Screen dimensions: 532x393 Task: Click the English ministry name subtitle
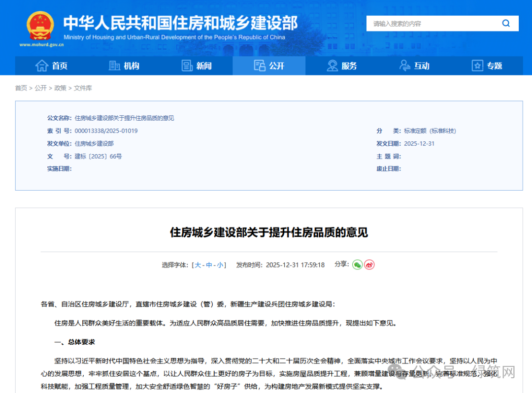pos(174,37)
